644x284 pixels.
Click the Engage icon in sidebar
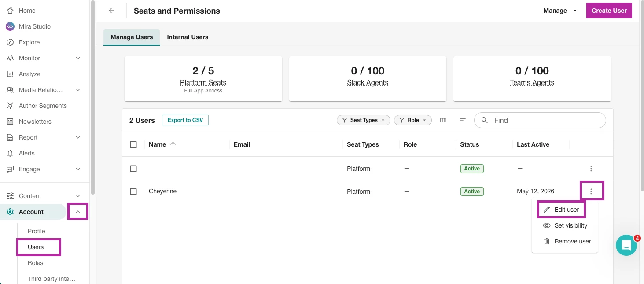tap(10, 169)
